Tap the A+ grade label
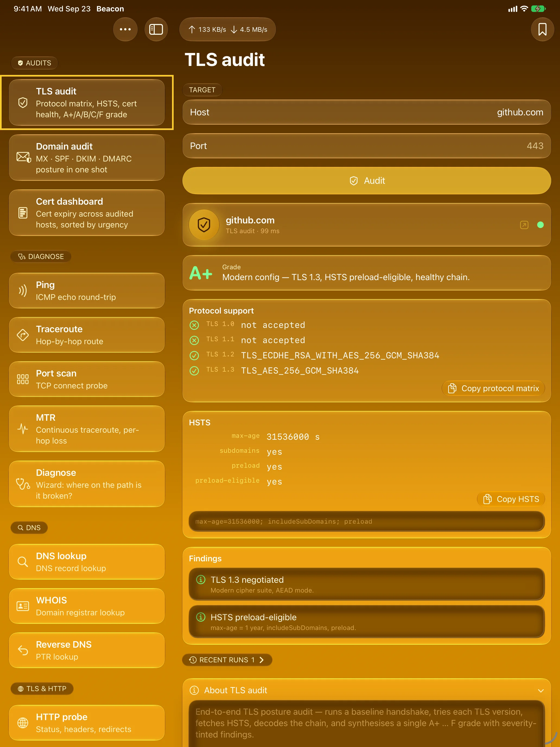This screenshot has width=560, height=747. click(201, 273)
